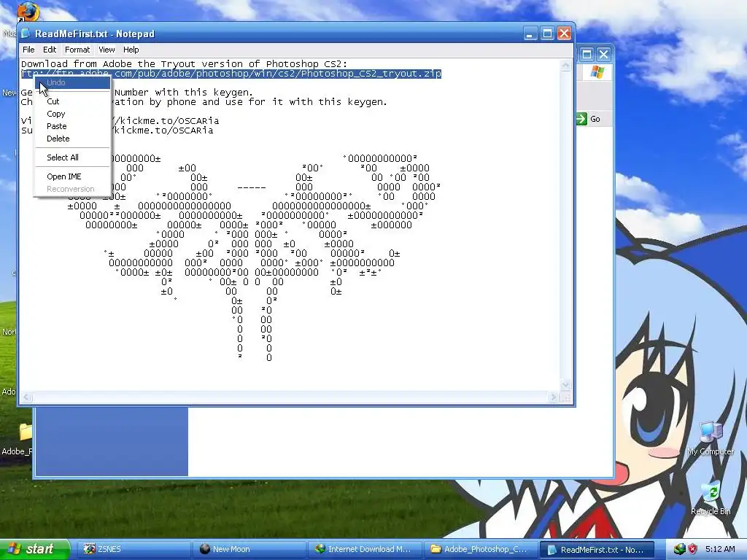
Task: Open the Format menu in Notepad
Action: (x=77, y=50)
